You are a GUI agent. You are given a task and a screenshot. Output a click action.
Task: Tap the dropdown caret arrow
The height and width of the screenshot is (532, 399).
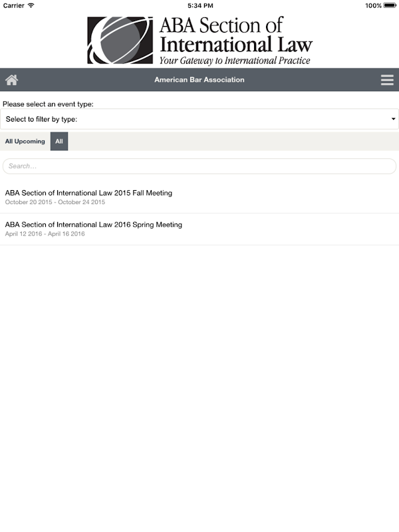tap(393, 119)
